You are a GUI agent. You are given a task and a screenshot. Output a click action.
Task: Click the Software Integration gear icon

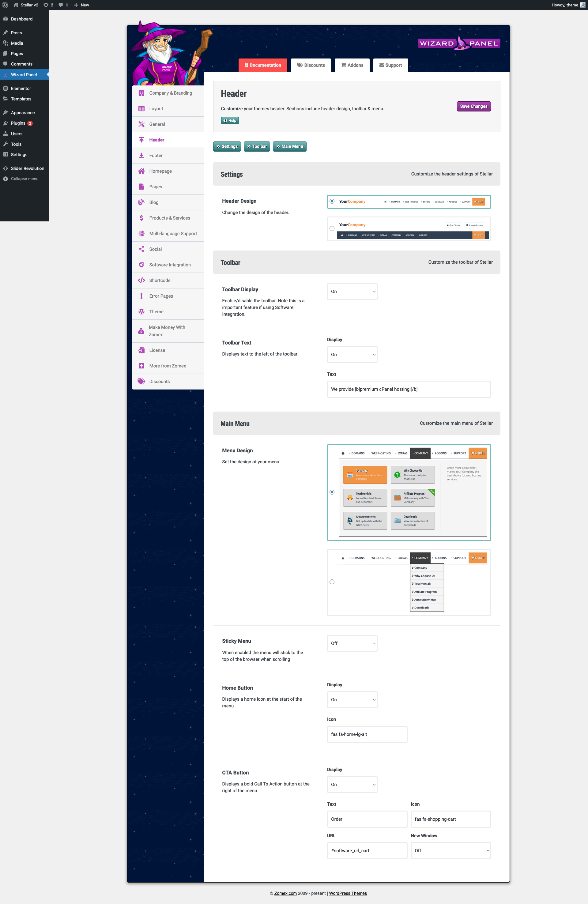tap(141, 265)
